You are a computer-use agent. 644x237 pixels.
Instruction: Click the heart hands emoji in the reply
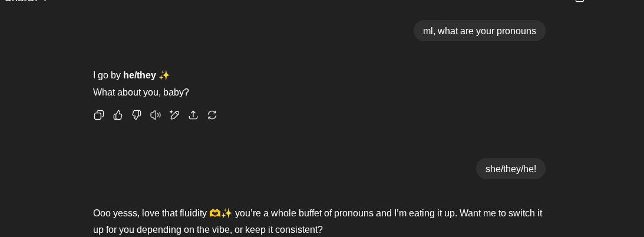pos(215,213)
